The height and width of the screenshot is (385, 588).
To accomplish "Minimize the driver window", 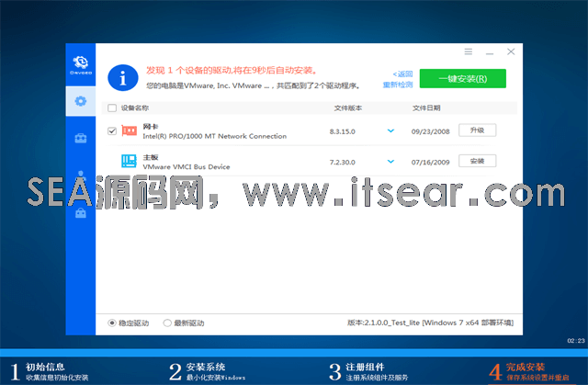I will 490,53.
